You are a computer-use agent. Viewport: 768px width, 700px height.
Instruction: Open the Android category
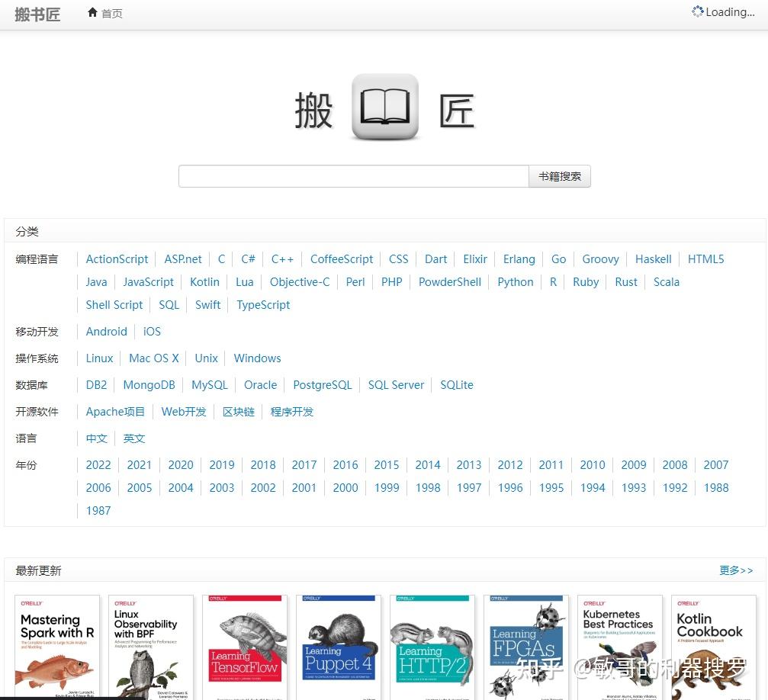point(106,332)
